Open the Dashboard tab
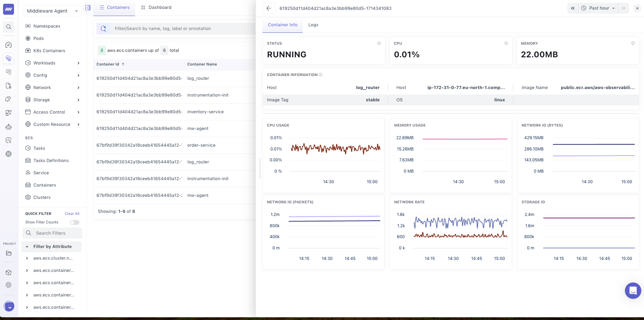The width and height of the screenshot is (644, 320). [x=156, y=8]
